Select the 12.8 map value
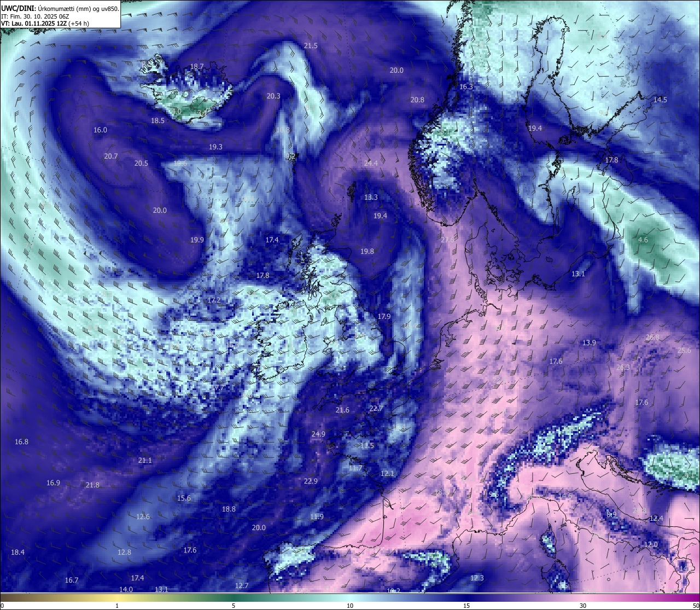Screen dimensions: 700x610 (x=124, y=553)
